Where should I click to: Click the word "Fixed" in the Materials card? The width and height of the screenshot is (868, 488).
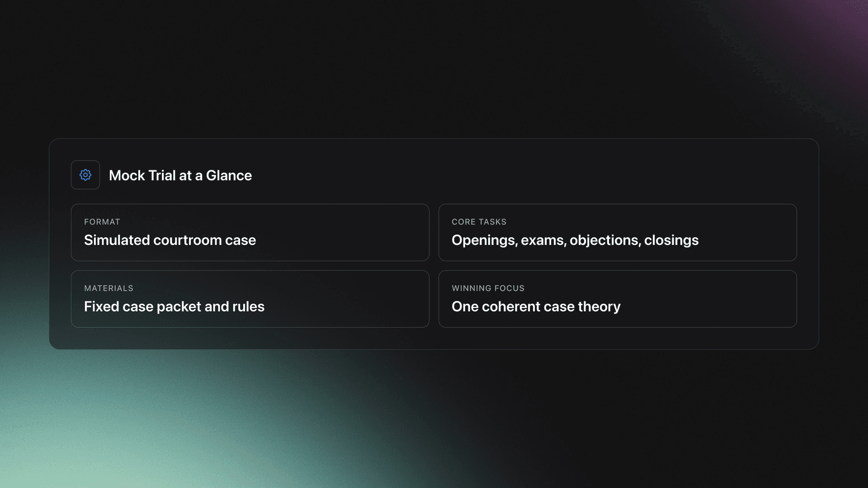101,306
